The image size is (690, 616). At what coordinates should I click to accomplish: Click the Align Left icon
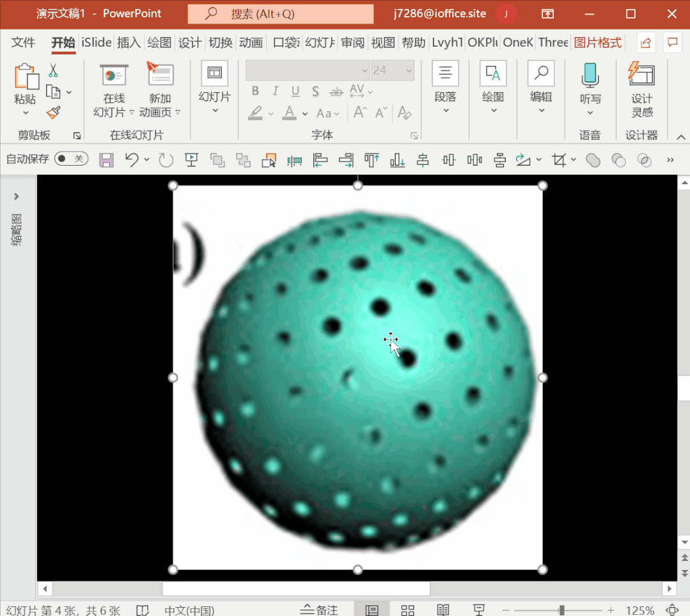[x=320, y=160]
